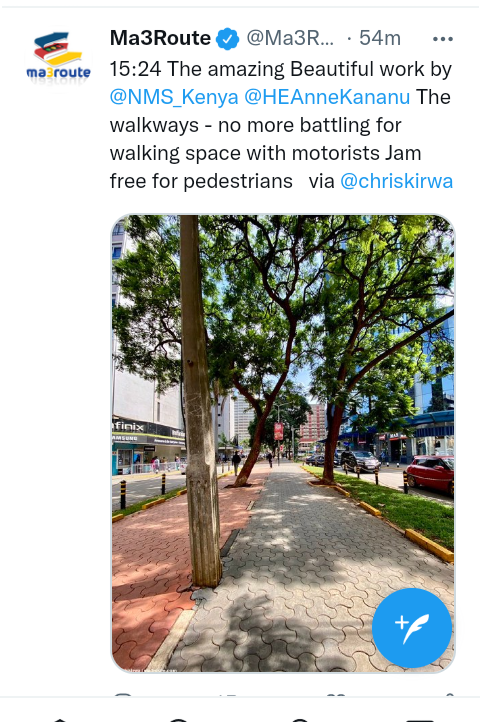Like the tweet with heart icon
The image size is (480, 722).
(x=336, y=693)
